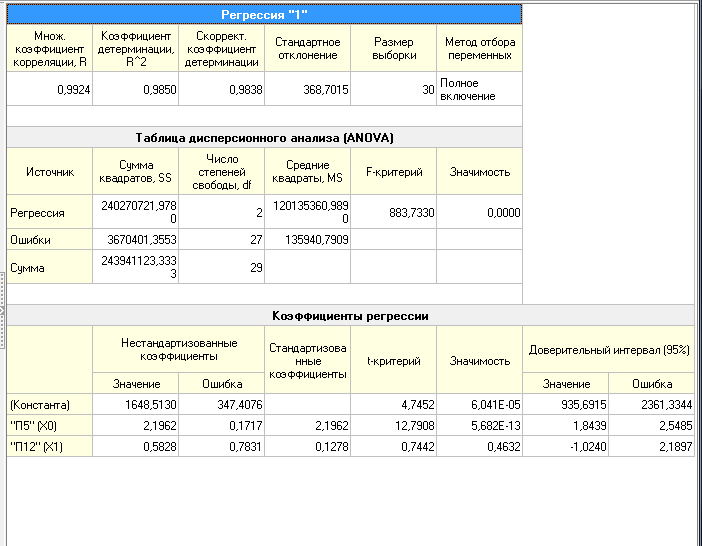This screenshot has height=546, width=702.
Task: Select the Сумма row label
Action: [50, 267]
